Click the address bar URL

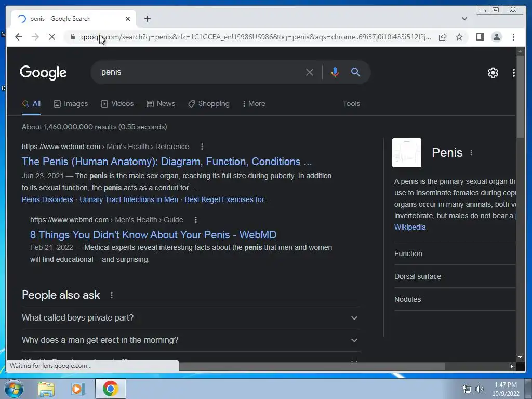pyautogui.click(x=256, y=37)
